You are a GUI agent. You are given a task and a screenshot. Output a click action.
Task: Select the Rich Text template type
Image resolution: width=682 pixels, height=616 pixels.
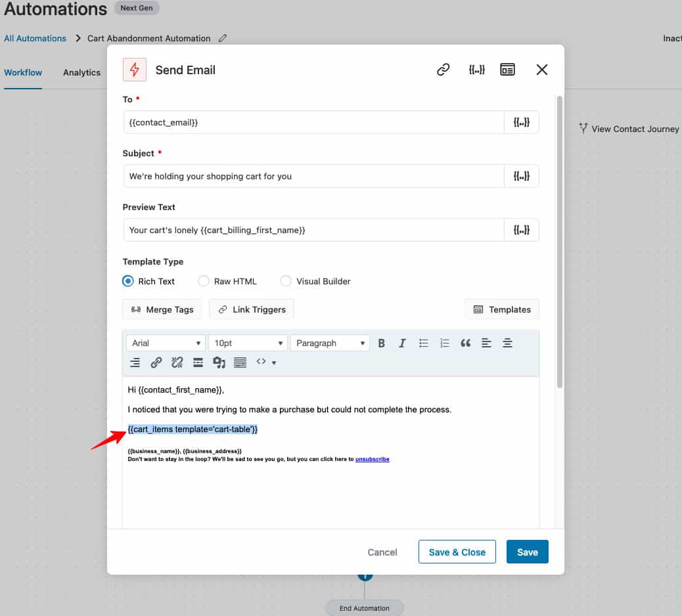click(129, 281)
